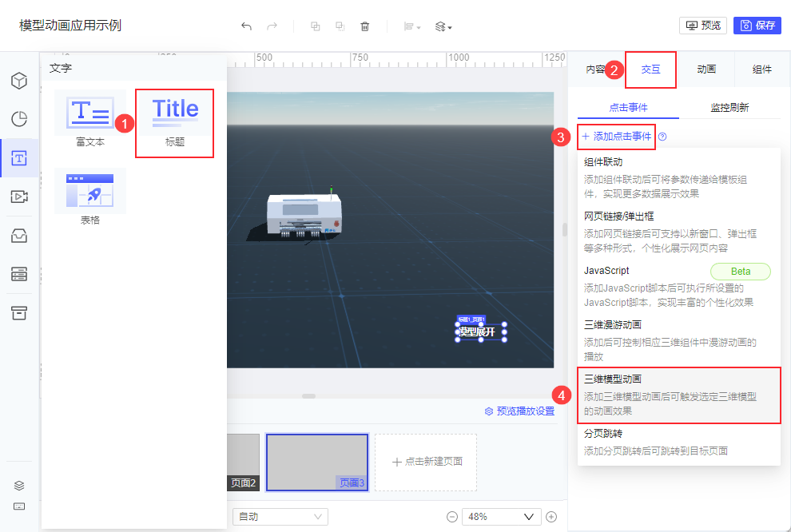The image size is (791, 532).
Task: Open the pie chart components sidebar icon
Action: tap(19, 119)
